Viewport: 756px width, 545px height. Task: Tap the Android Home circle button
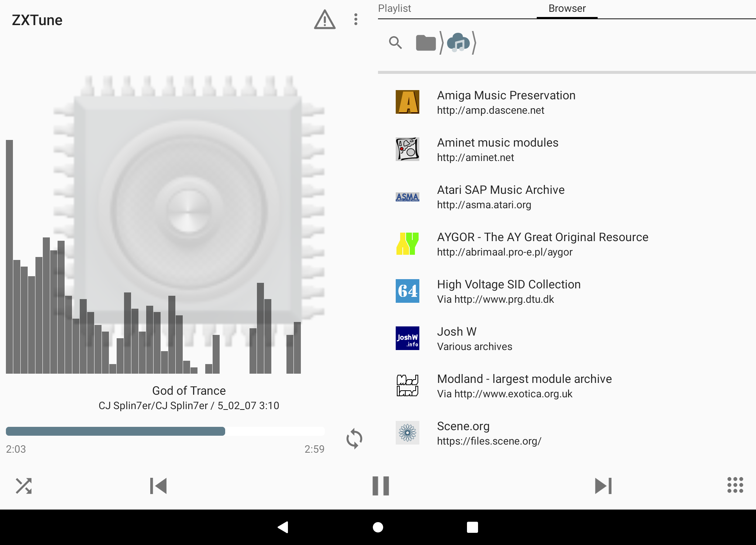click(x=378, y=527)
